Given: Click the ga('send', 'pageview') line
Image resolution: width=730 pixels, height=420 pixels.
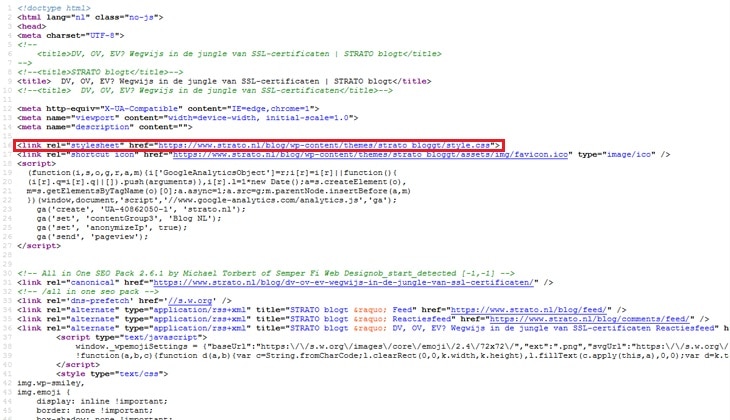Looking at the screenshot, I should click(x=92, y=237).
